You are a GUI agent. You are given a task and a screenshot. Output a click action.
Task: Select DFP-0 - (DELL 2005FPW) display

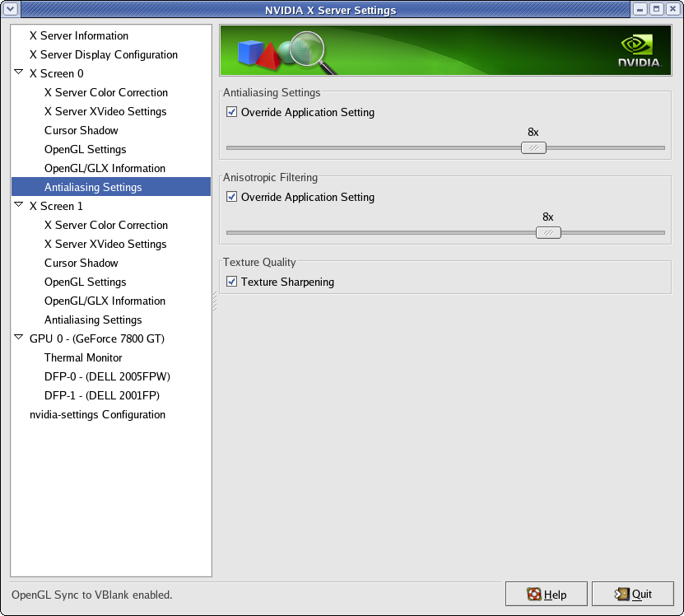tap(107, 376)
